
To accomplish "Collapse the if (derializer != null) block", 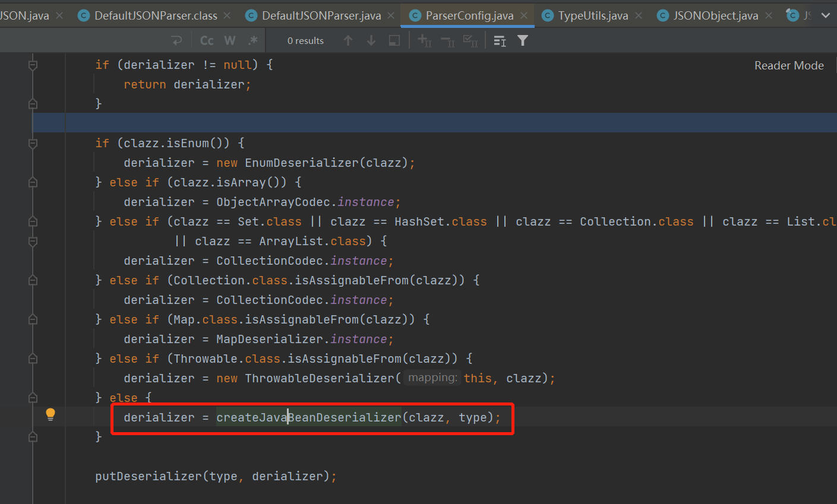I will coord(33,65).
